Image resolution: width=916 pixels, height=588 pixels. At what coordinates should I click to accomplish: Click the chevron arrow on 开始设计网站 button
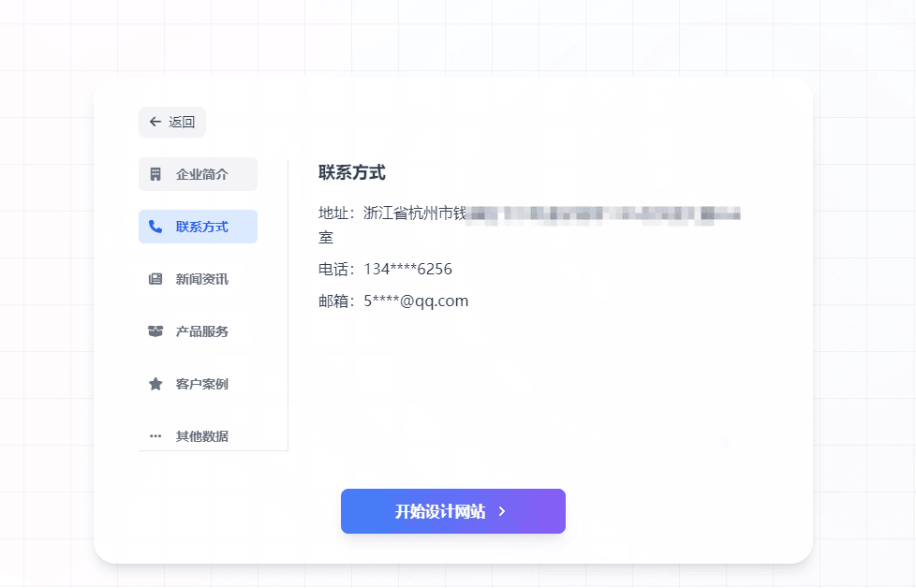pyautogui.click(x=502, y=511)
